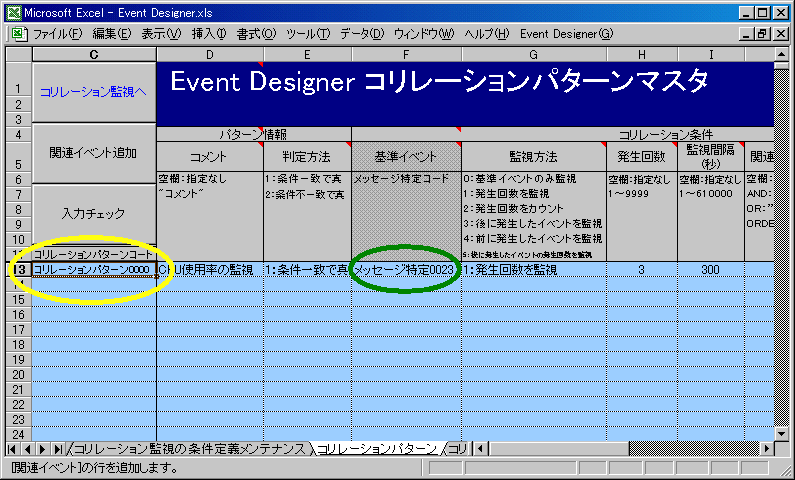Click the Excel application icon in title bar
The width and height of the screenshot is (795, 480).
click(x=13, y=12)
